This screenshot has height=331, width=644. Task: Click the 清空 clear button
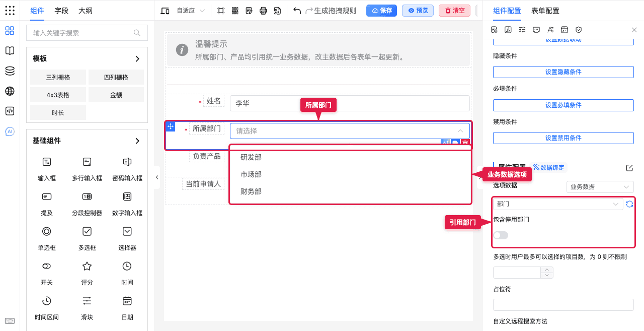(454, 11)
